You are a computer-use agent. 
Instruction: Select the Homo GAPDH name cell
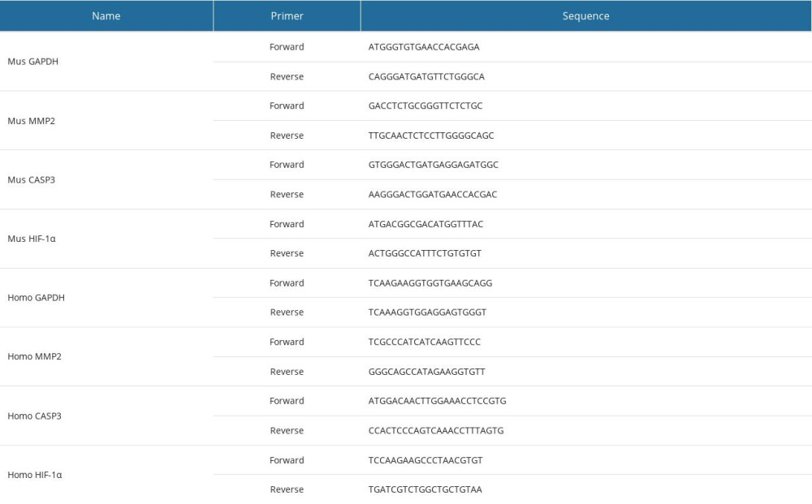point(36,298)
